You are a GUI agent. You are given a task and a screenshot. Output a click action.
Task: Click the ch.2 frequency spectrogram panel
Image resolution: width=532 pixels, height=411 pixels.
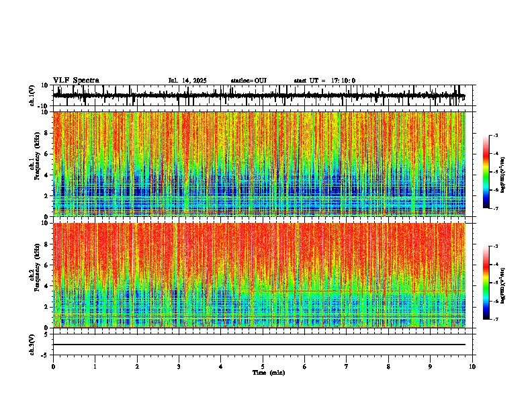pyautogui.click(x=259, y=275)
